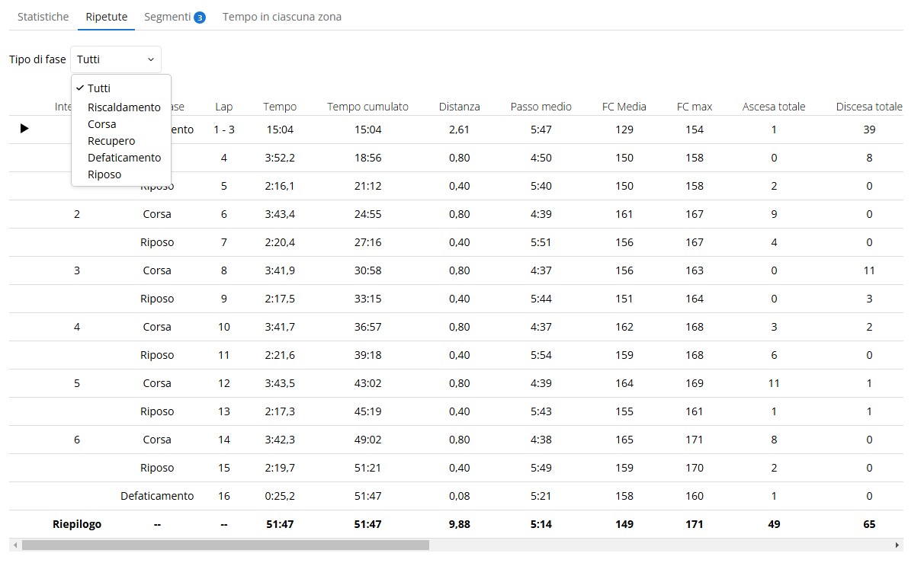The height and width of the screenshot is (563, 924).
Task: Click the scrollbar left arrow
Action: pyautogui.click(x=14, y=545)
